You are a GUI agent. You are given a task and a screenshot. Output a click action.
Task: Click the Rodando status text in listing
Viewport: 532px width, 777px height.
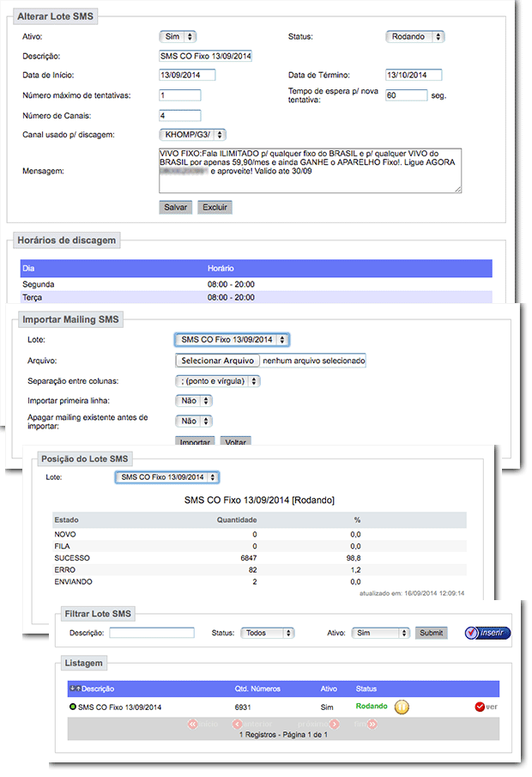coord(372,706)
